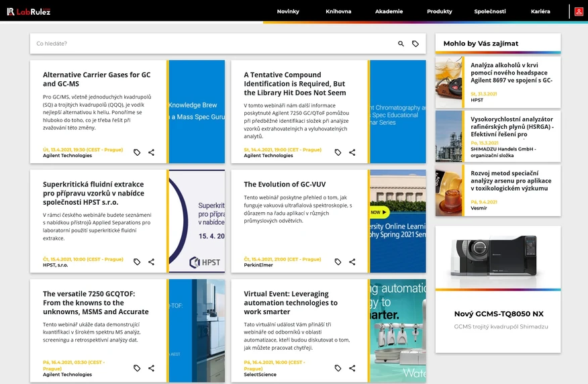
Task: Open the Knihovna menu
Action: point(338,11)
